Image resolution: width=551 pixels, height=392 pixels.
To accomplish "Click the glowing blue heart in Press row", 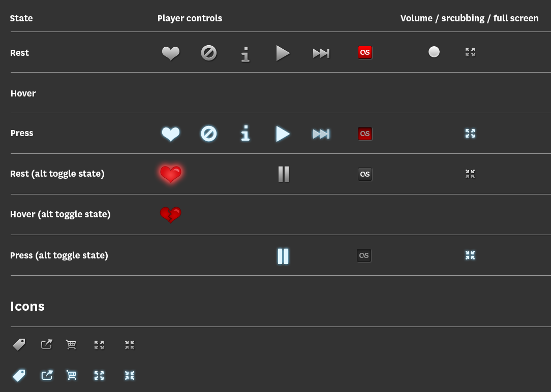I will pyautogui.click(x=171, y=134).
